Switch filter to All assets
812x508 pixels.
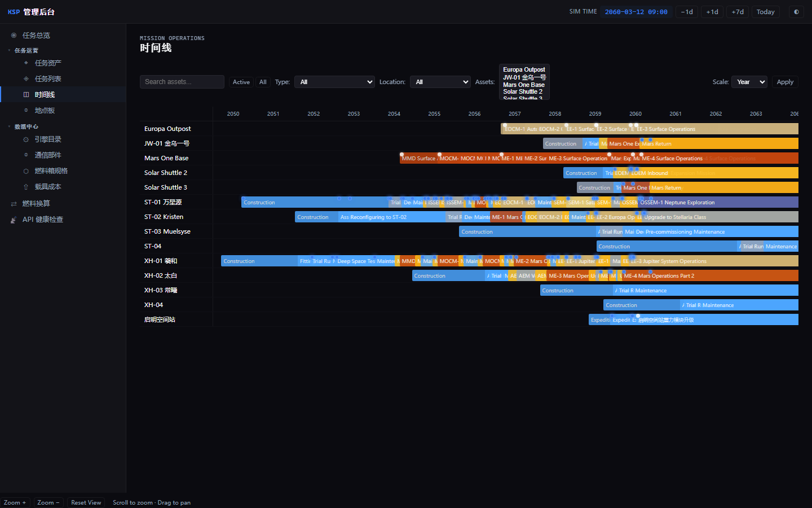pos(263,82)
